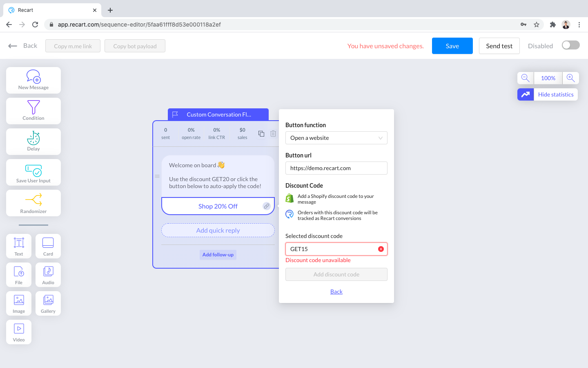The image size is (588, 368).
Task: Click the Shop 20% Off button
Action: tap(218, 206)
